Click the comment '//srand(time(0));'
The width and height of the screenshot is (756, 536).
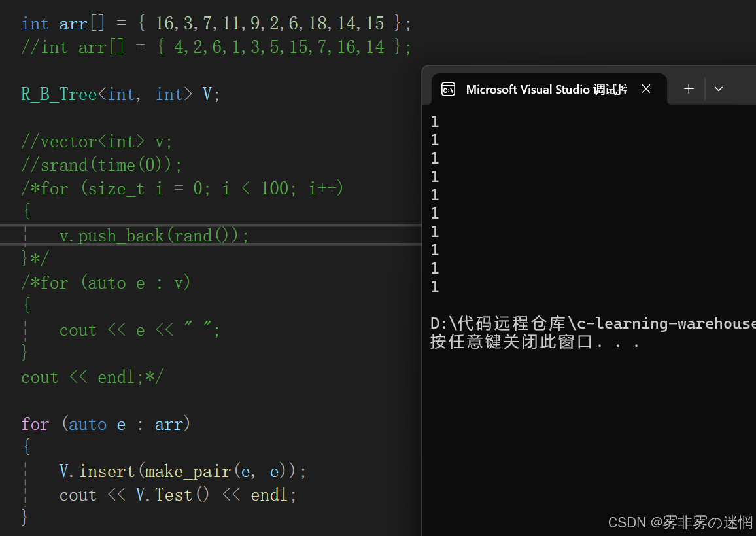pos(102,165)
